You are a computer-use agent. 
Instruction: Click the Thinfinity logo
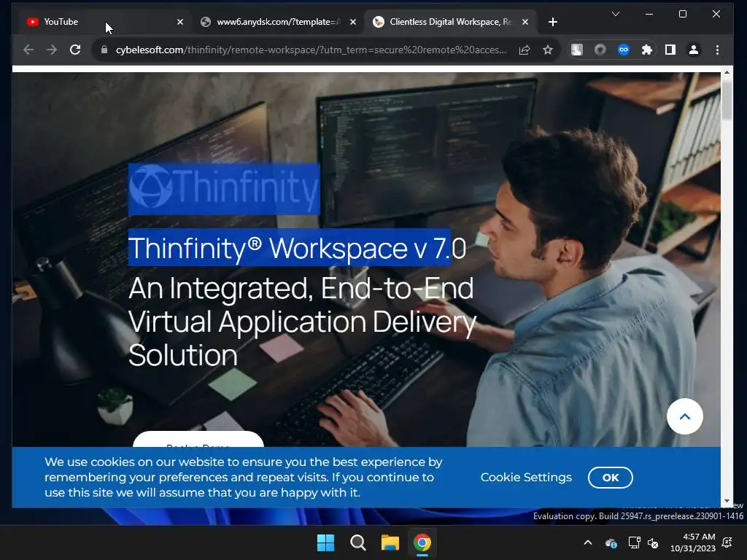click(x=224, y=189)
